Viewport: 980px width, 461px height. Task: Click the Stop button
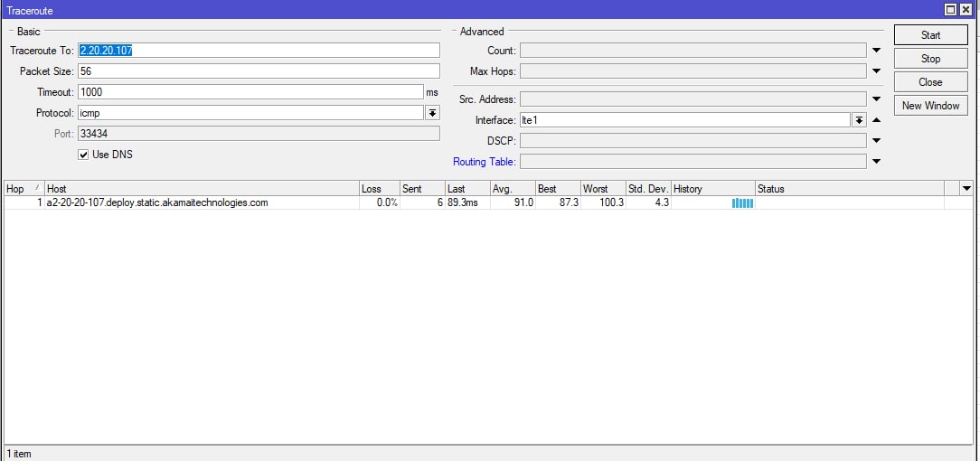930,59
